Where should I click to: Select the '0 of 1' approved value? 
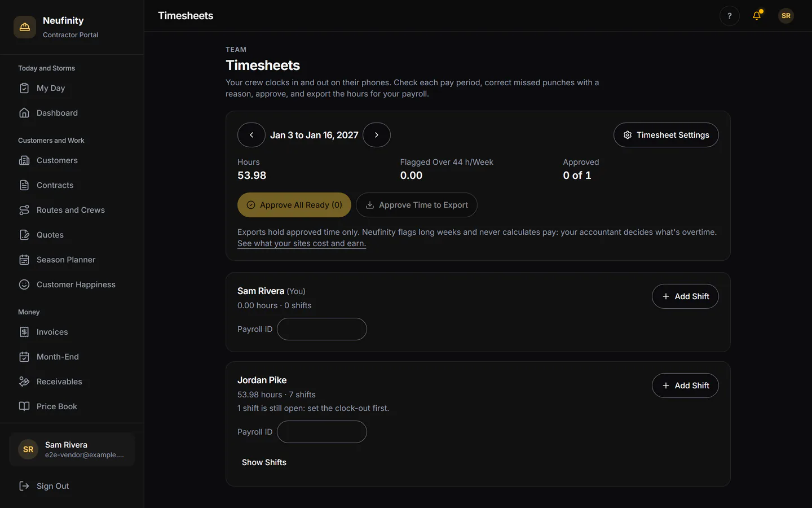pos(577,176)
